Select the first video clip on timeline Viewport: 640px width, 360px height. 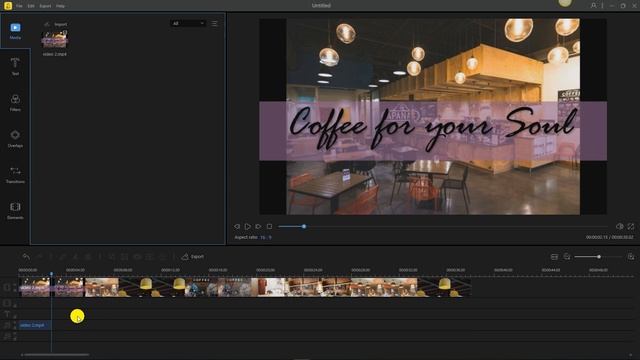[x=35, y=287]
